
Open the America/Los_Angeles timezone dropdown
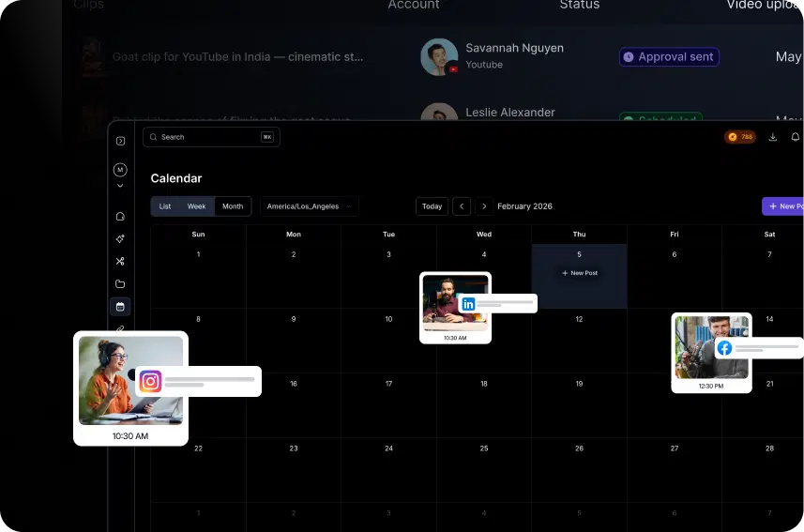[309, 206]
